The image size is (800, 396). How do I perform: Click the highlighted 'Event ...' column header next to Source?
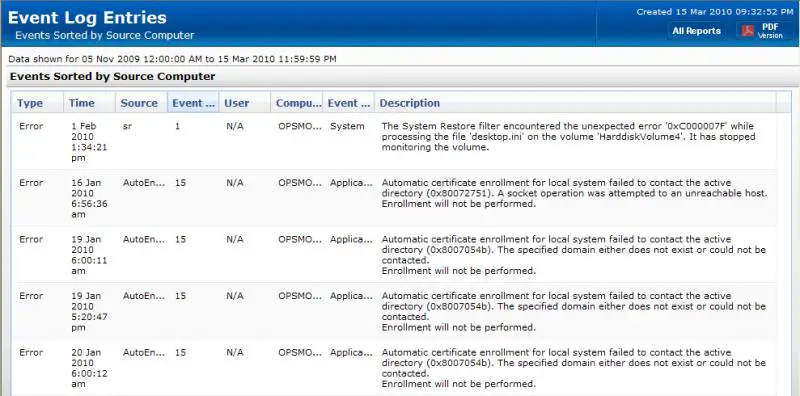tap(193, 103)
